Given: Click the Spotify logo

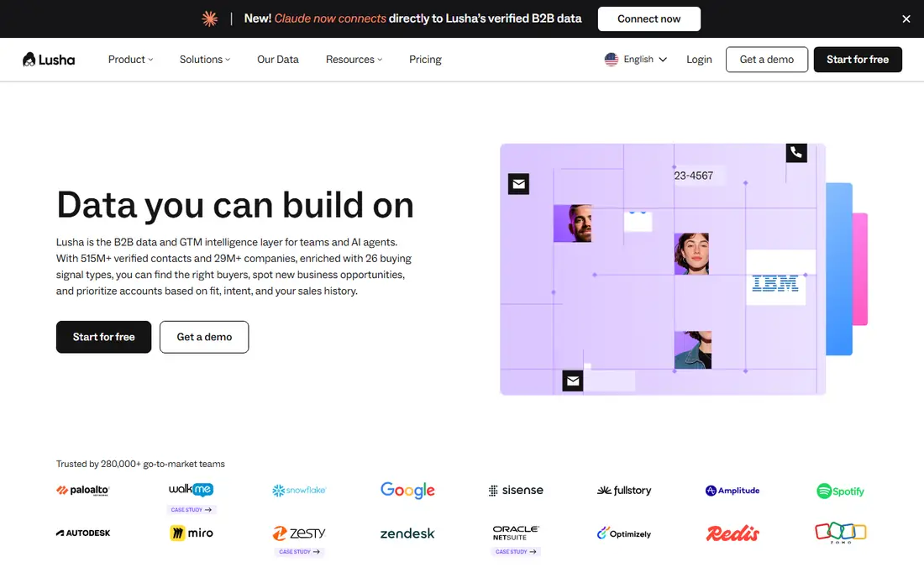Looking at the screenshot, I should tap(840, 491).
